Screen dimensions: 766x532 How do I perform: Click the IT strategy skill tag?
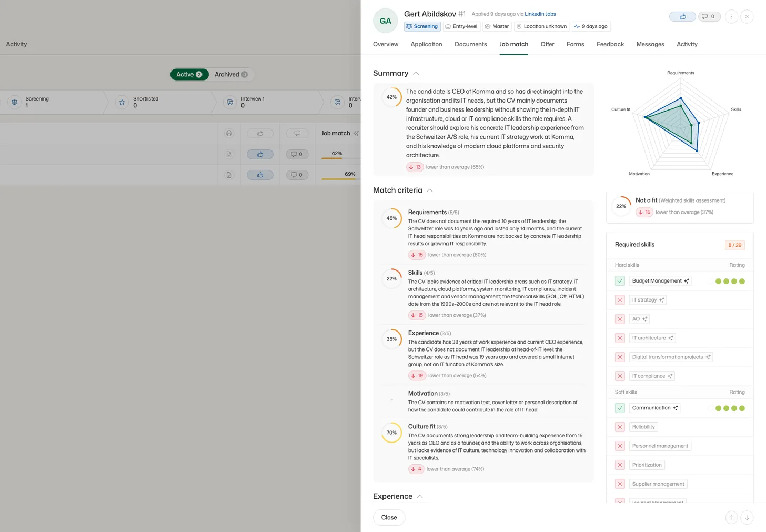(x=648, y=300)
